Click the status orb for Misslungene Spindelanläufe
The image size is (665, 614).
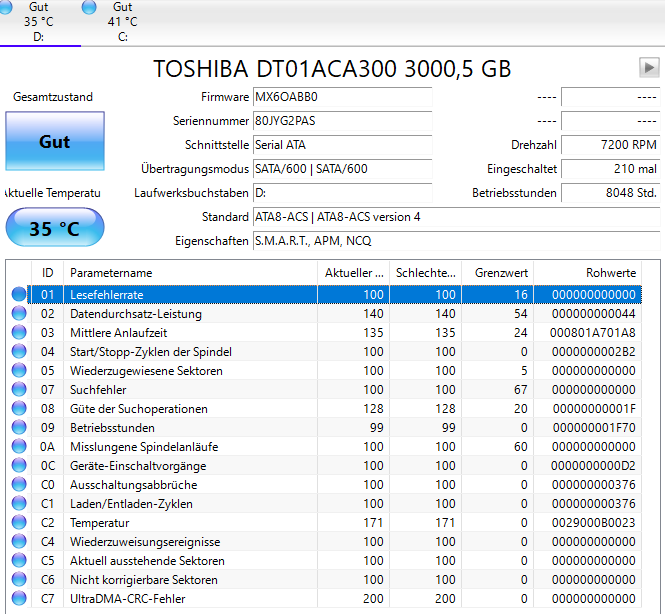pos(19,446)
